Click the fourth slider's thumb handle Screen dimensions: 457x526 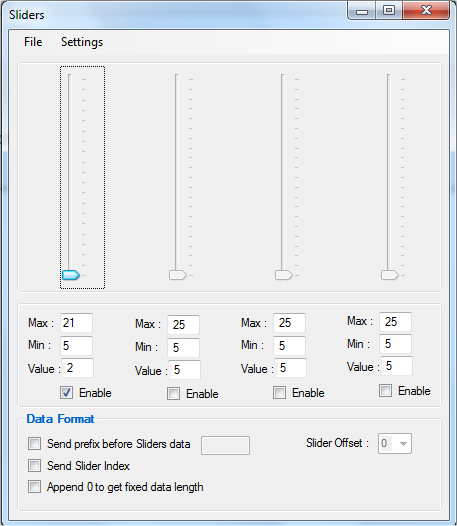pyautogui.click(x=390, y=275)
